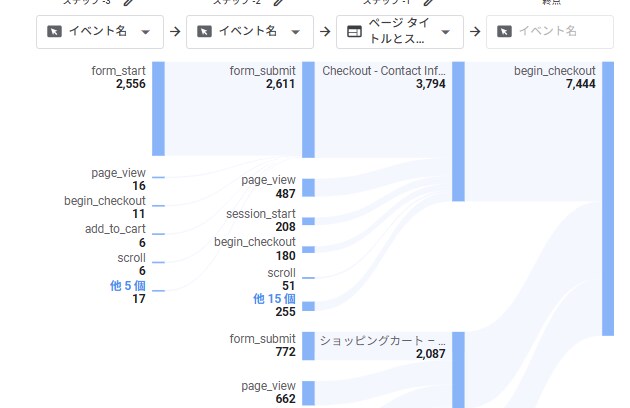Click page_view node with value 487

[308, 188]
